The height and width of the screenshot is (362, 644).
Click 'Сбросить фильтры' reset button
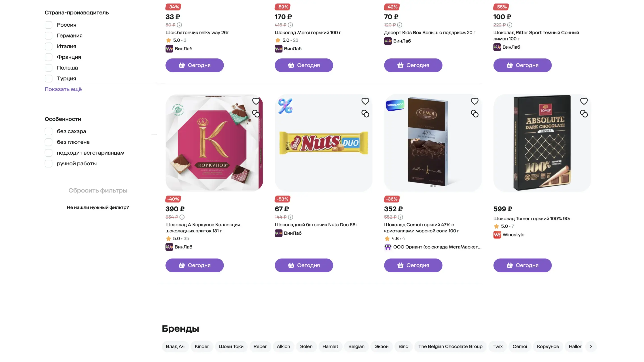pyautogui.click(x=98, y=191)
